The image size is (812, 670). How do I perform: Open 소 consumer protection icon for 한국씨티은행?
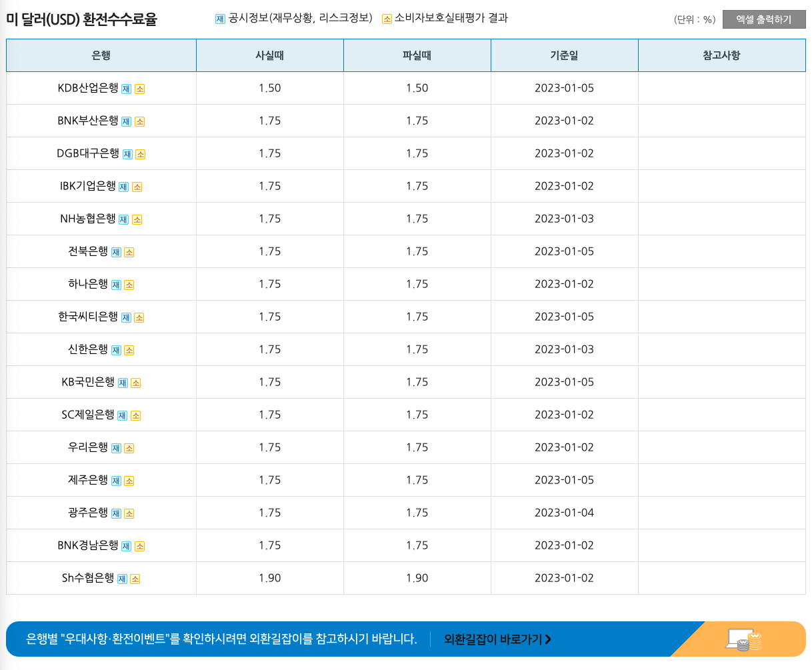[x=139, y=317]
